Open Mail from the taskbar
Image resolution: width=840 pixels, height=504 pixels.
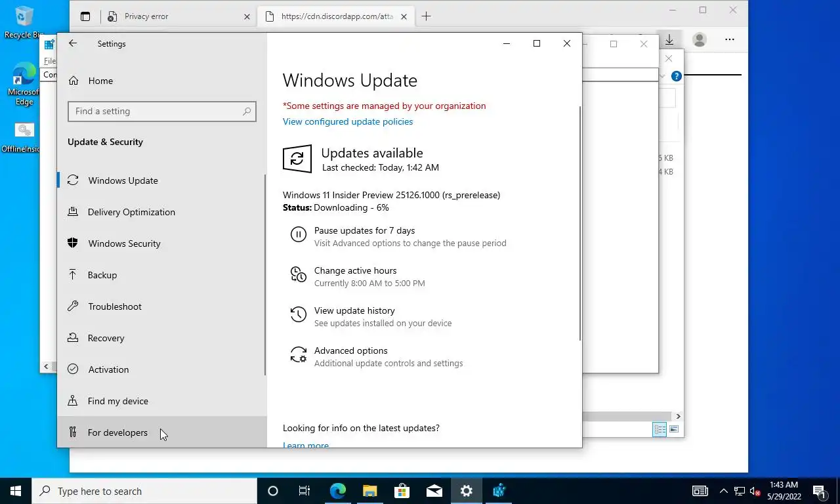pos(434,491)
